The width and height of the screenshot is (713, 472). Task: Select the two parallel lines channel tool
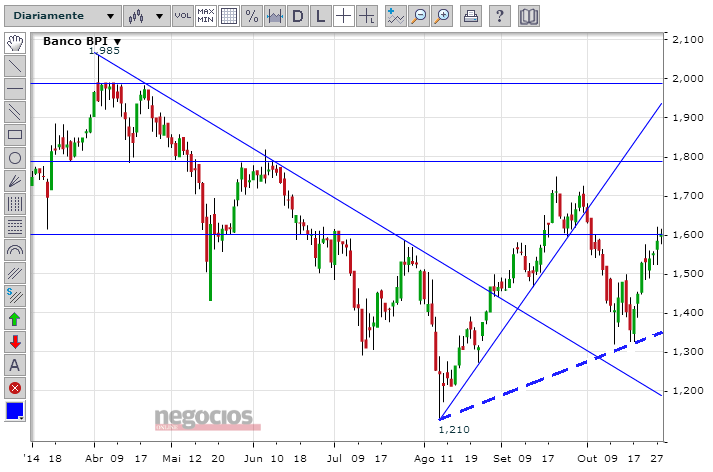[15, 112]
